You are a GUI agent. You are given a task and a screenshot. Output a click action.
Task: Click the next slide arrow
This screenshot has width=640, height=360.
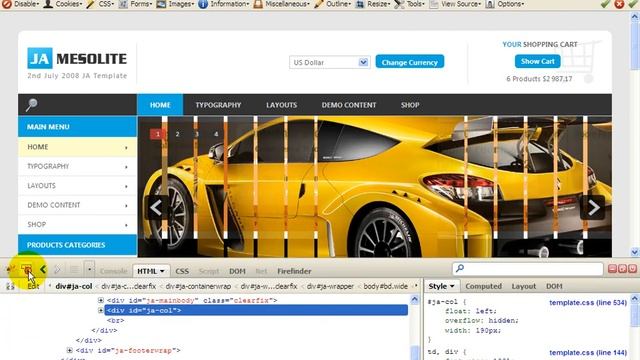(593, 207)
